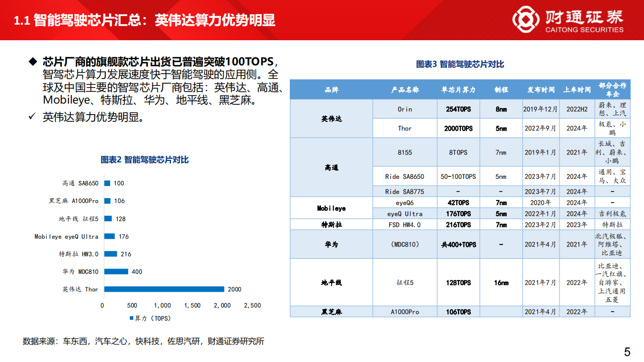This screenshot has height=362, width=644.
Task: Click the 高通 SA8650 chart bar
Action: tap(107, 183)
